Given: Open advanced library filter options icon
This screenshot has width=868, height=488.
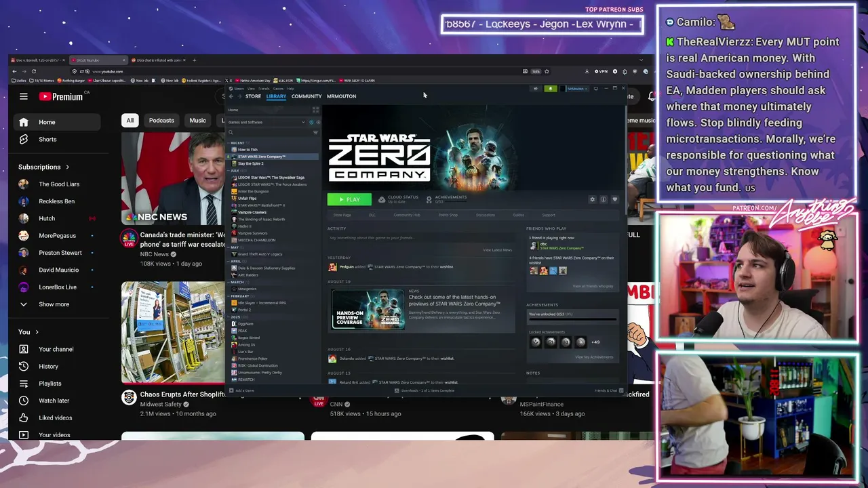Looking at the screenshot, I should [x=315, y=132].
